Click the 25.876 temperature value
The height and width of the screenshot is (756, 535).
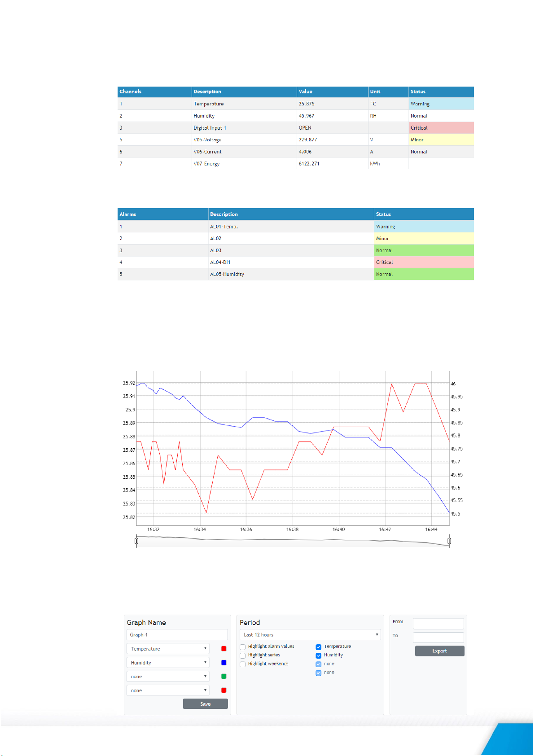(x=307, y=104)
